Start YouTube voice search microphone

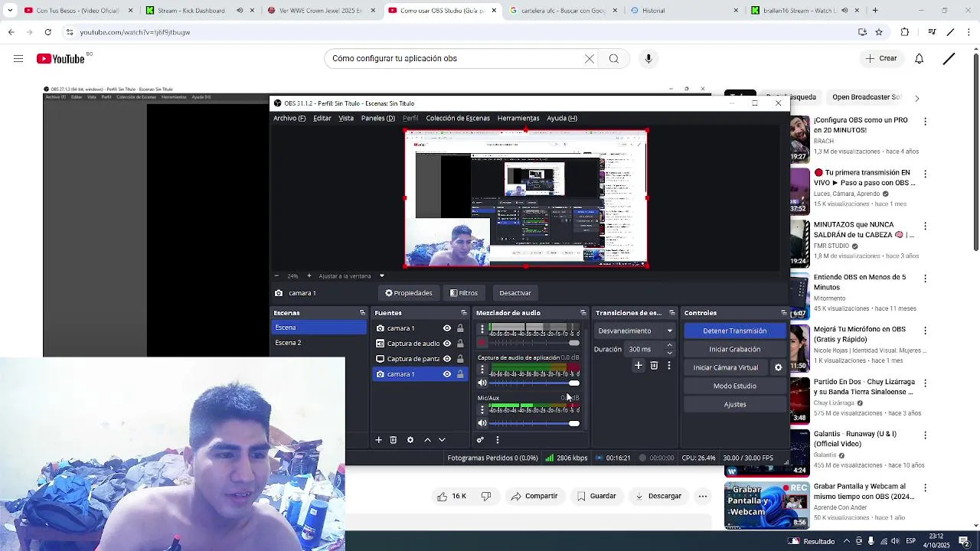tap(648, 59)
